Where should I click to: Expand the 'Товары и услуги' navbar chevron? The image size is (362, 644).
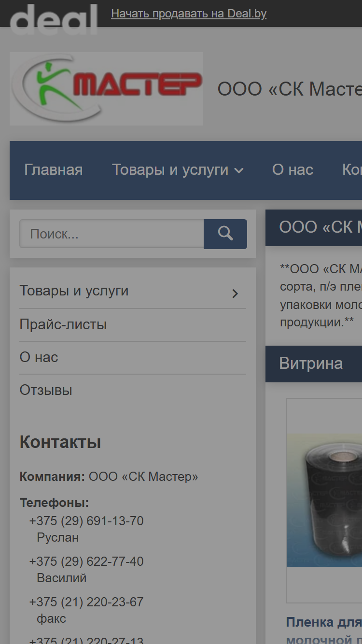[x=239, y=170]
